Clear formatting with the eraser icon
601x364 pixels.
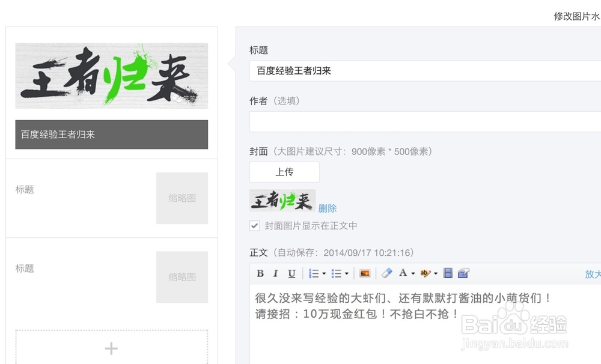click(386, 273)
